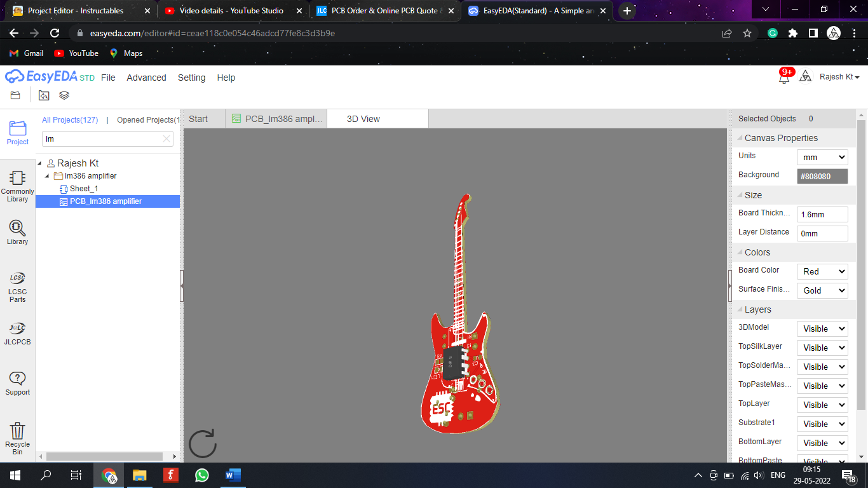Image resolution: width=868 pixels, height=488 pixels.
Task: Switch to YouTube Studio browser tab
Action: (x=233, y=11)
